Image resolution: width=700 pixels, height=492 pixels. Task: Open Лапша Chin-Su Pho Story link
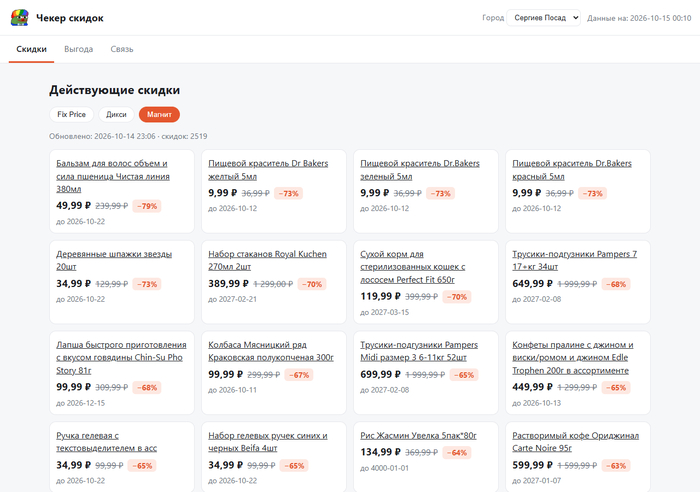point(121,357)
